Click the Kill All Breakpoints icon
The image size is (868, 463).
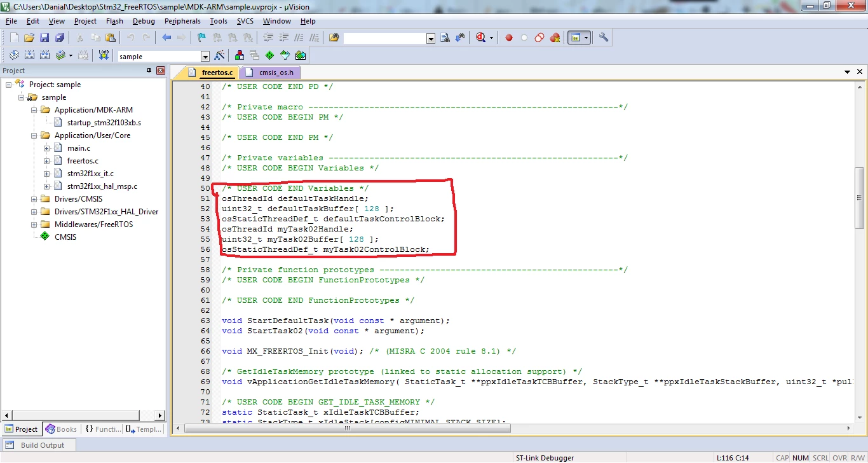pos(555,38)
